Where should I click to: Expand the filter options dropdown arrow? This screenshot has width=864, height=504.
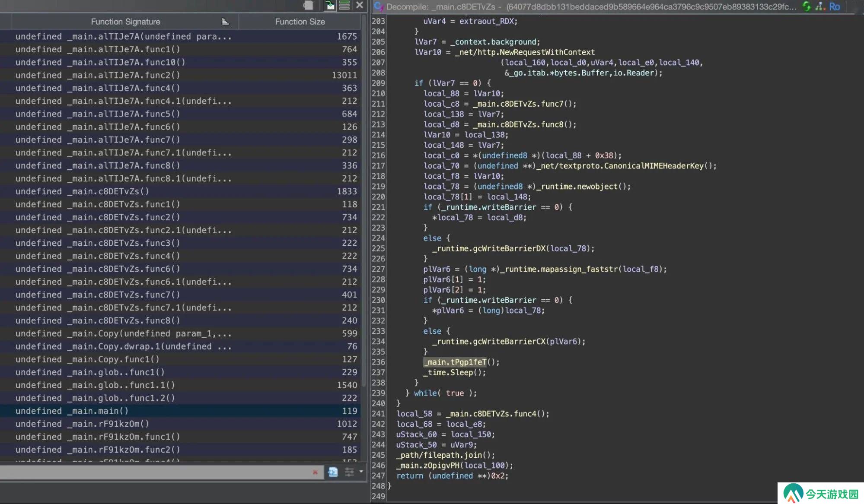pos(361,472)
